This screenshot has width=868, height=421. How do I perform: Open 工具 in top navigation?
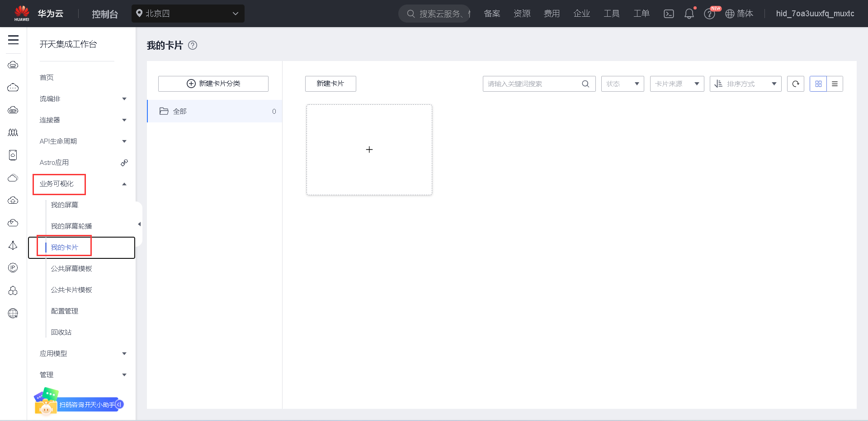point(612,14)
